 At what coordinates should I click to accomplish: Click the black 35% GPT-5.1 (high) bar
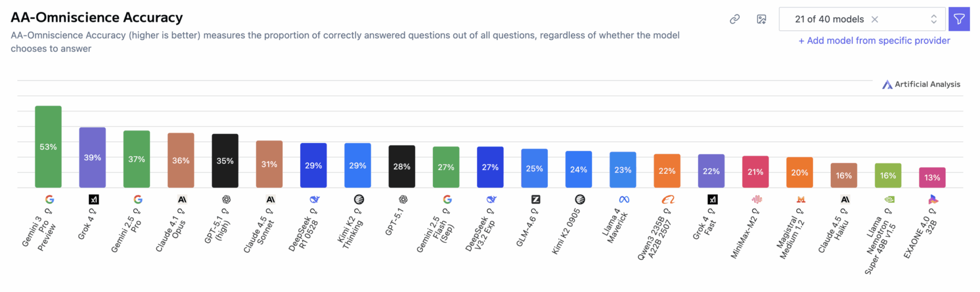[x=225, y=161]
